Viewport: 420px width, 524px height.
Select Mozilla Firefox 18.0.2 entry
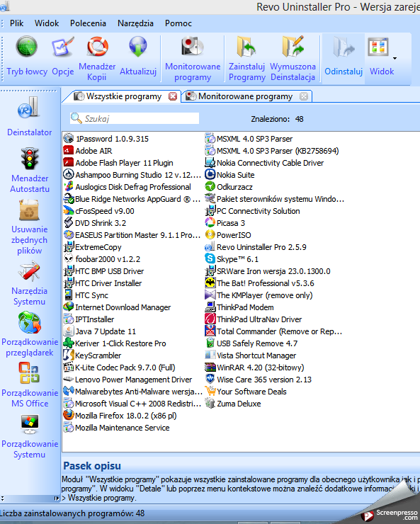pos(120,416)
